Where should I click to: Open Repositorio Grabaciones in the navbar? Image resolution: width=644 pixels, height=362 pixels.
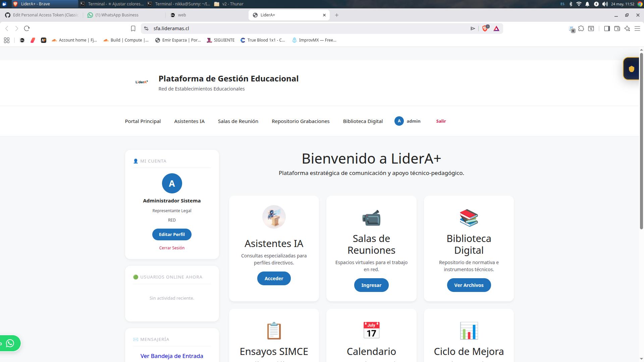[301, 121]
